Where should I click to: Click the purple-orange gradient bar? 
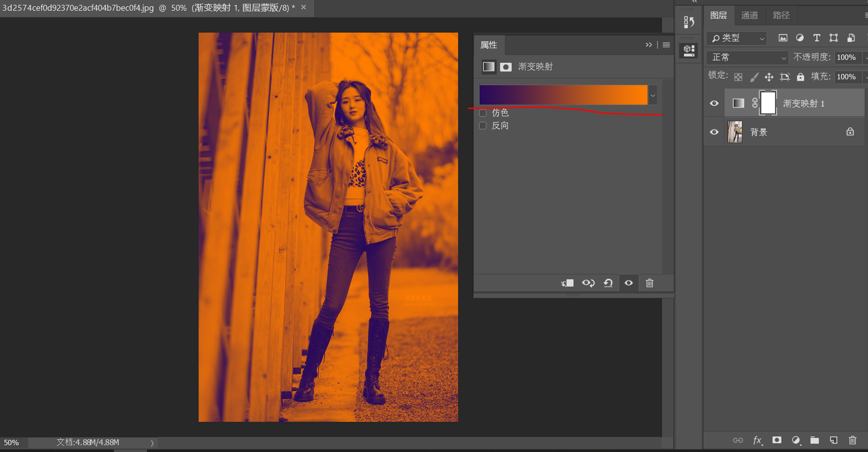[563, 95]
